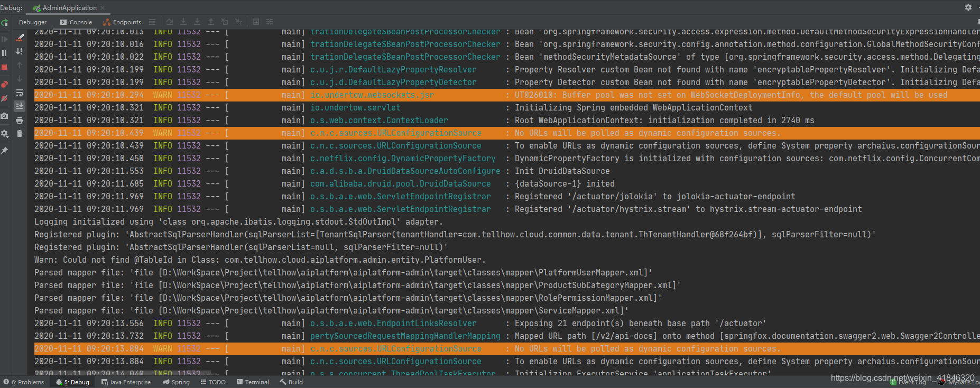
Task: Print the console output
Action: [20, 120]
